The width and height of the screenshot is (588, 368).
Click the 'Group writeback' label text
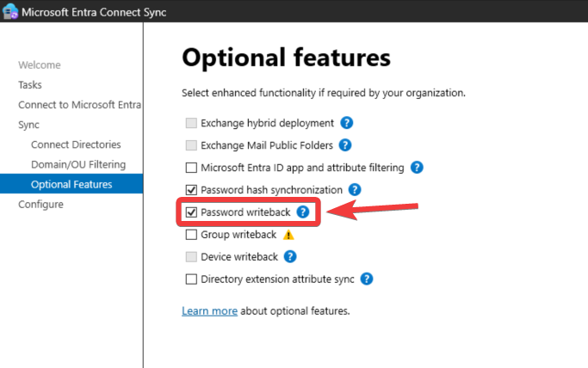[238, 235]
